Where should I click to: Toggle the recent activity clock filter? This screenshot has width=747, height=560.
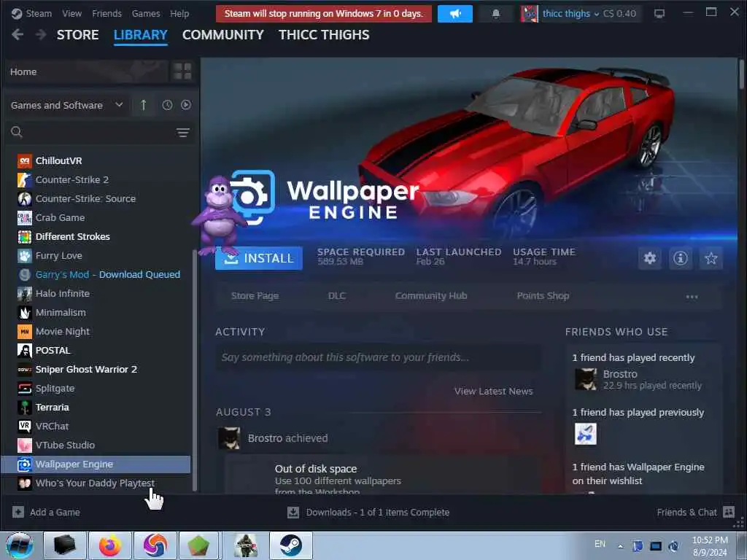coord(167,105)
